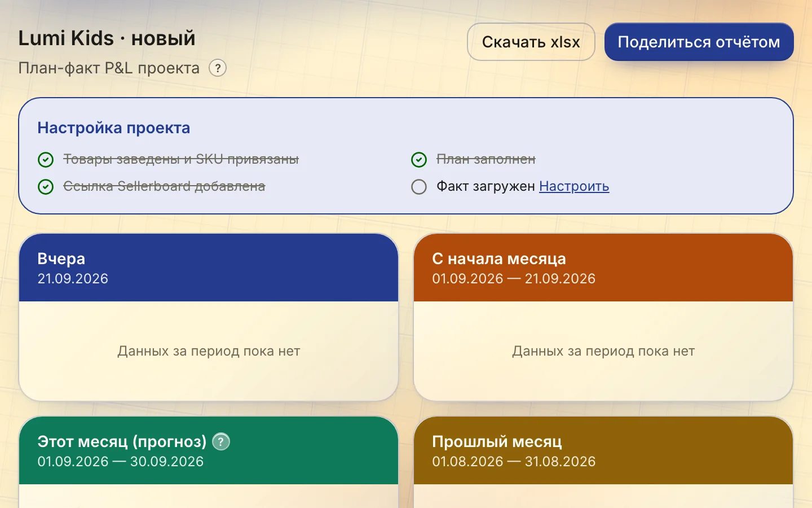
Task: Click Данных за период пока нет in Вчера card
Action: [x=209, y=351]
